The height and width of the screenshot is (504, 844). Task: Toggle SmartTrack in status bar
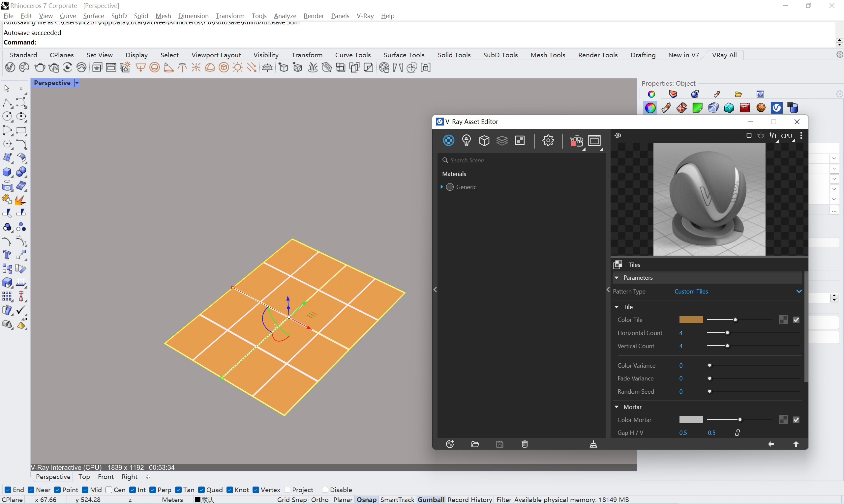coord(397,500)
